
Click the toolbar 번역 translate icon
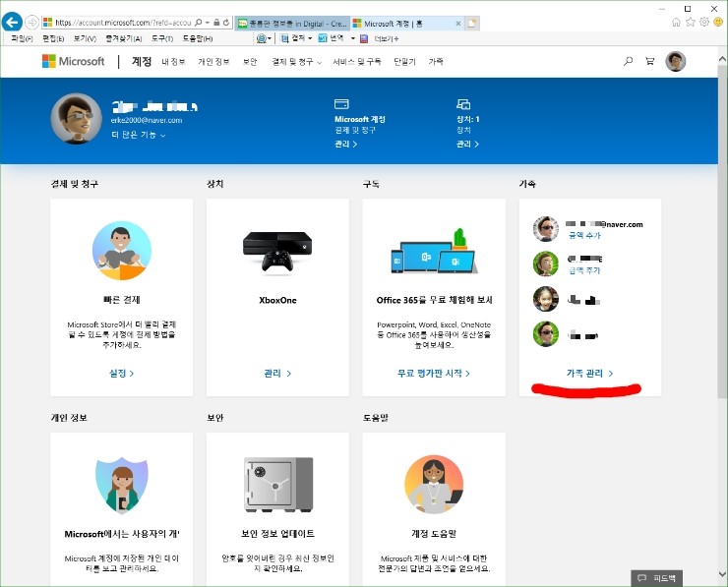pyautogui.click(x=323, y=38)
